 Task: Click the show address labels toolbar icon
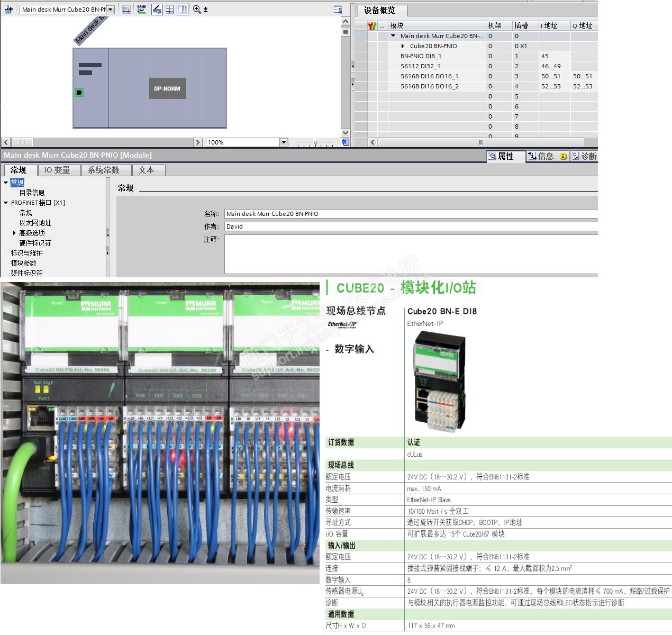[126, 10]
